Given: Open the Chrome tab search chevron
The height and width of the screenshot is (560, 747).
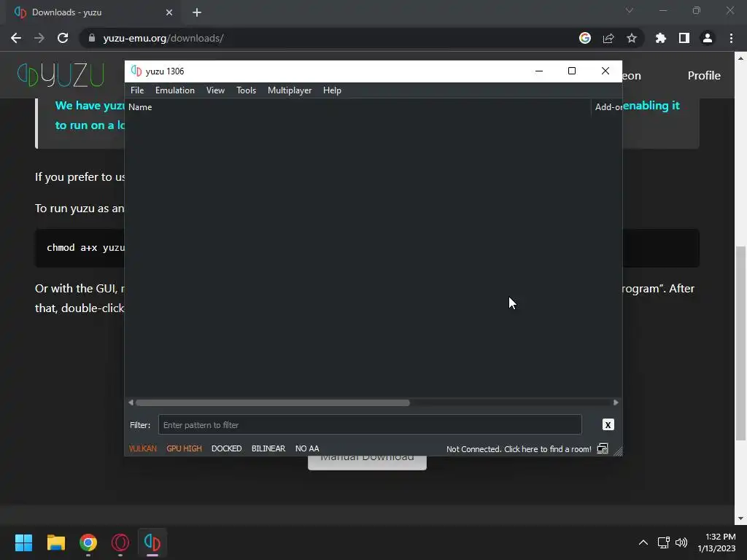Looking at the screenshot, I should [630, 10].
